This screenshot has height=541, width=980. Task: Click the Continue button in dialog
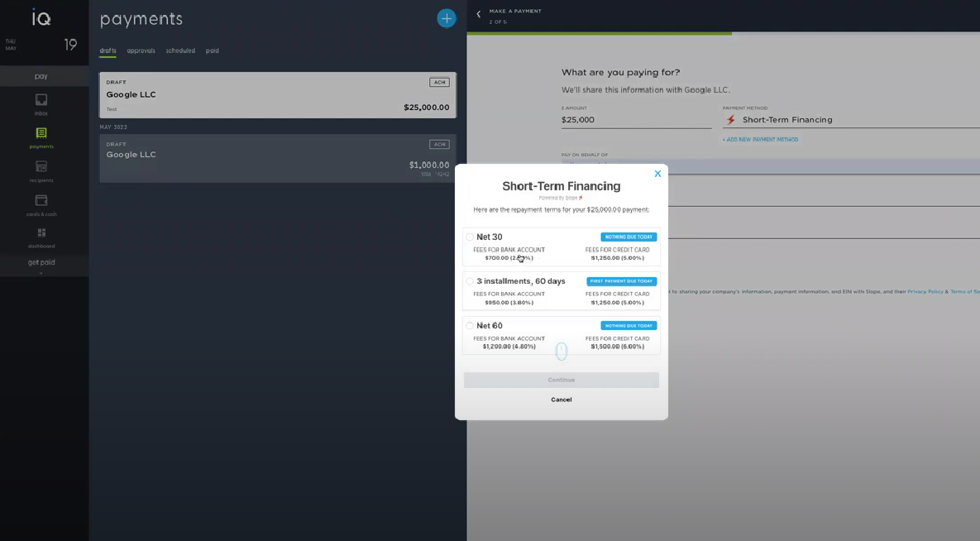coord(562,380)
